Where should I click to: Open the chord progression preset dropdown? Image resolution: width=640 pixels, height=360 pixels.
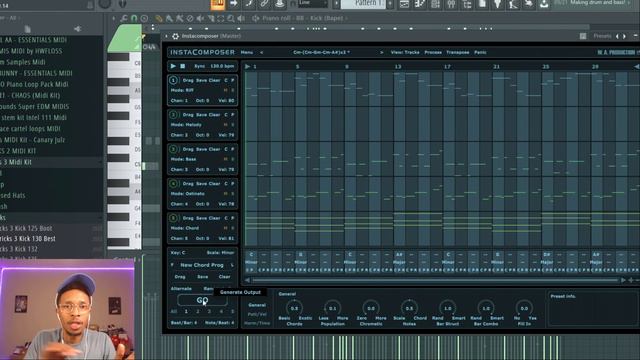(321, 52)
